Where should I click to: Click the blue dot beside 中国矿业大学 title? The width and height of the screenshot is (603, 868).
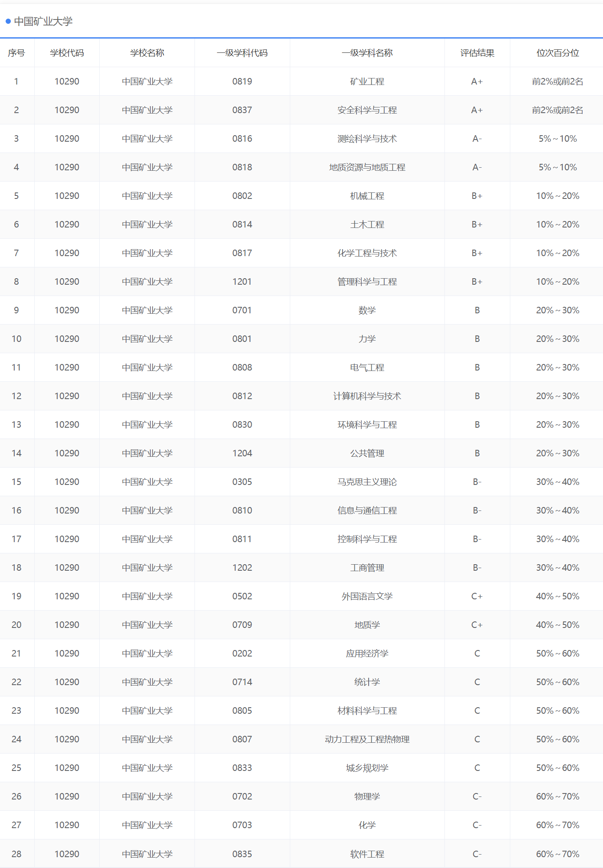pyautogui.click(x=8, y=21)
